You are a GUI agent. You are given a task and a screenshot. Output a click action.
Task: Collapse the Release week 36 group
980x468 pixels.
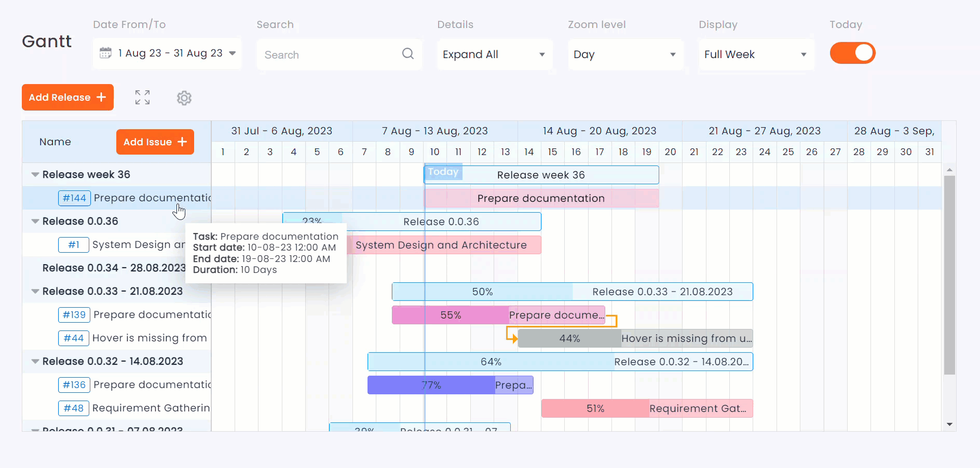coord(35,175)
